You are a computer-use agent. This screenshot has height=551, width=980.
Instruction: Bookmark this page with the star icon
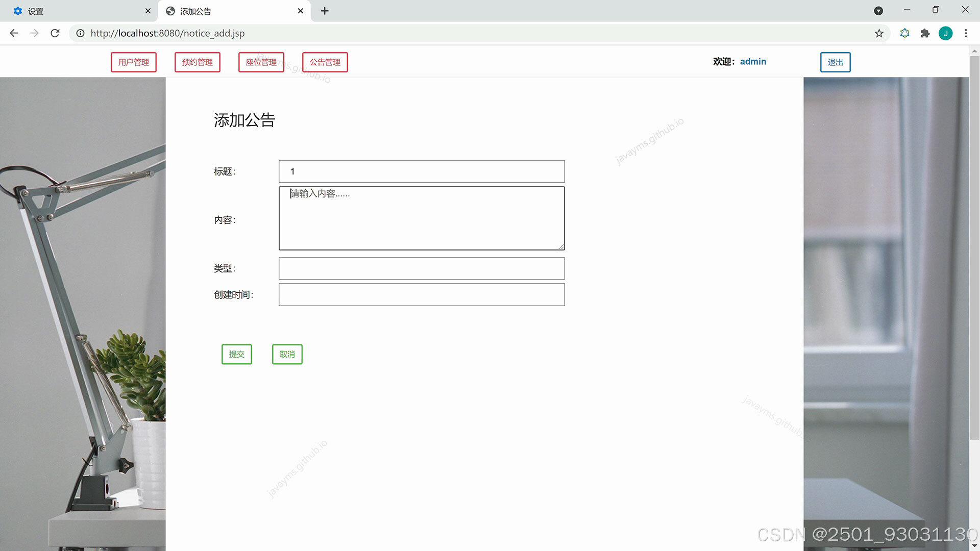pos(879,33)
